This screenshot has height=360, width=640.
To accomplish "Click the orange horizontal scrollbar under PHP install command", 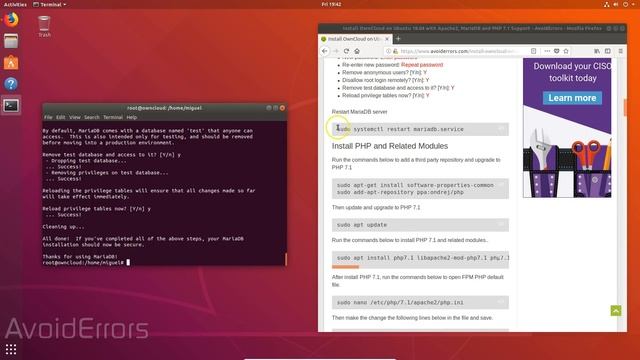I will point(345,267).
